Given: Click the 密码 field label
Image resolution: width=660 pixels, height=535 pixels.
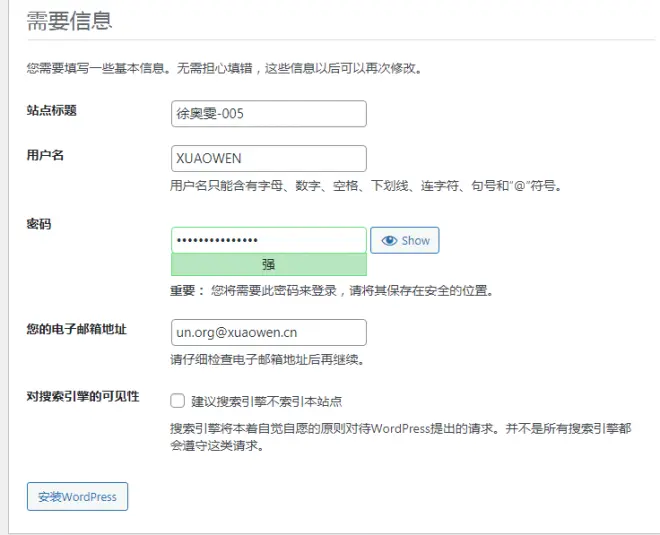Looking at the screenshot, I should tap(39, 224).
